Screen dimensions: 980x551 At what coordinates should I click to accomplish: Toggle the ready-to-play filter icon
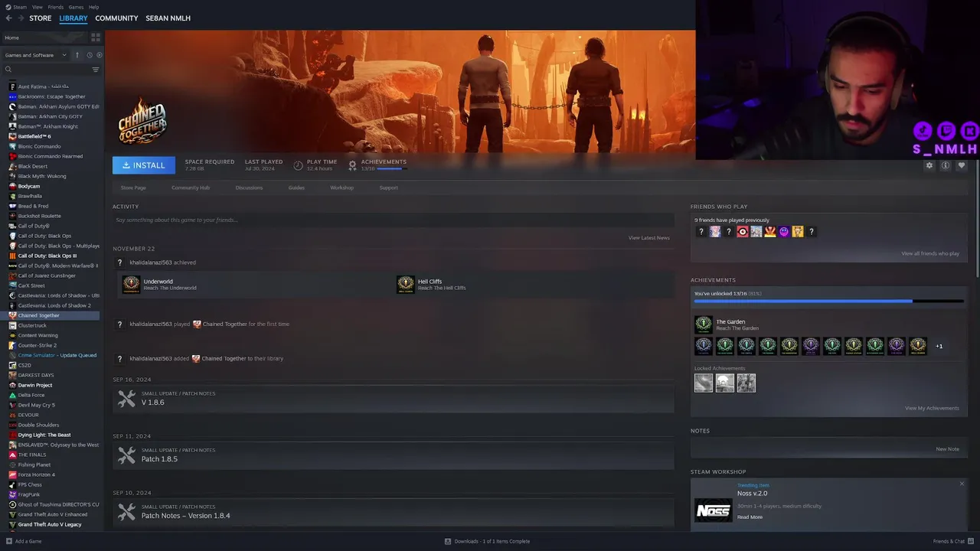coord(100,55)
